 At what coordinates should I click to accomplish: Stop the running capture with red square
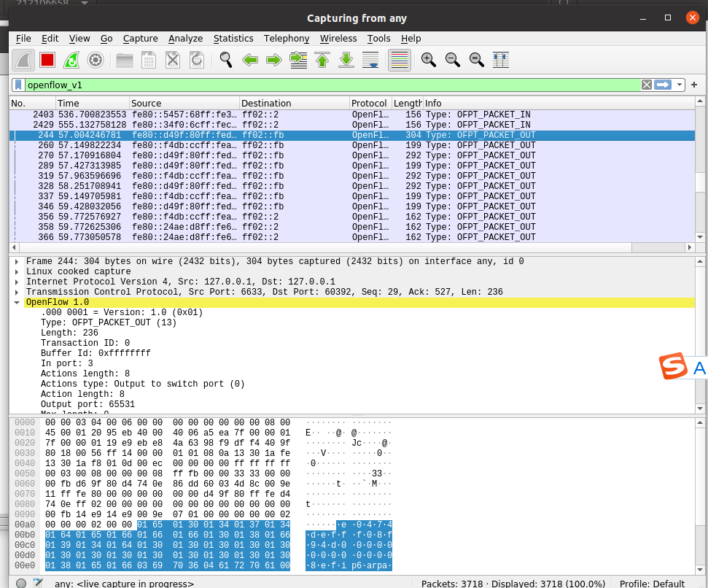pos(47,60)
